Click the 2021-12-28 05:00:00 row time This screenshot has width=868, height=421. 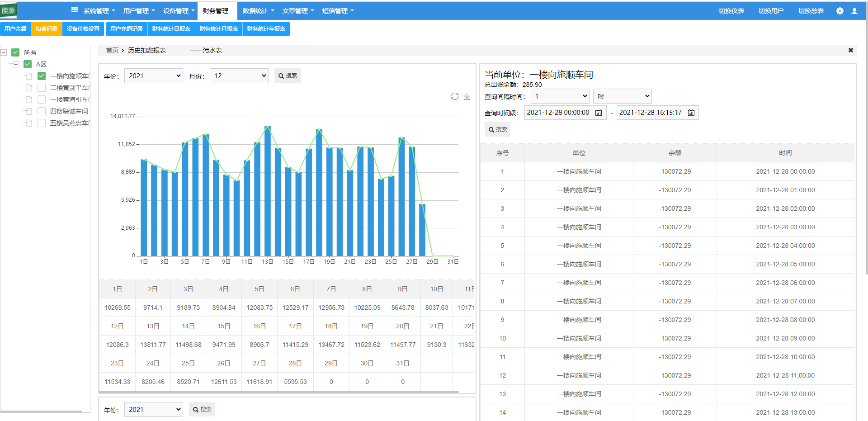pos(785,264)
